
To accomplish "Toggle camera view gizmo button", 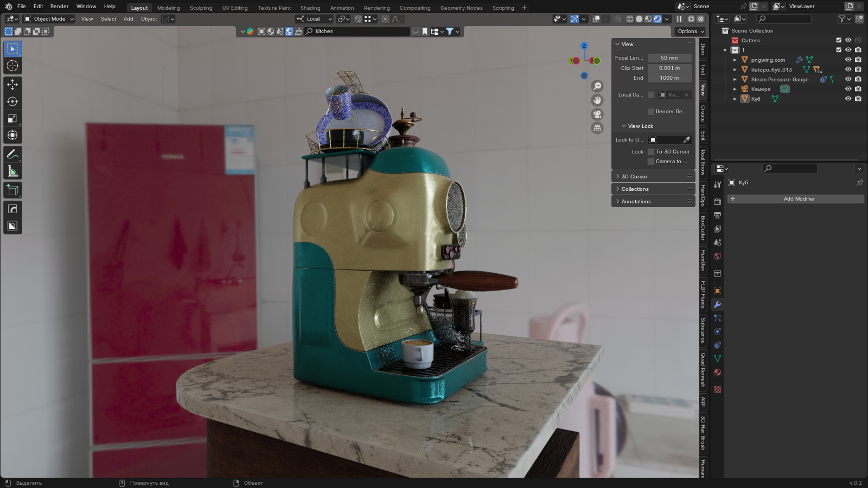I will pyautogui.click(x=597, y=114).
